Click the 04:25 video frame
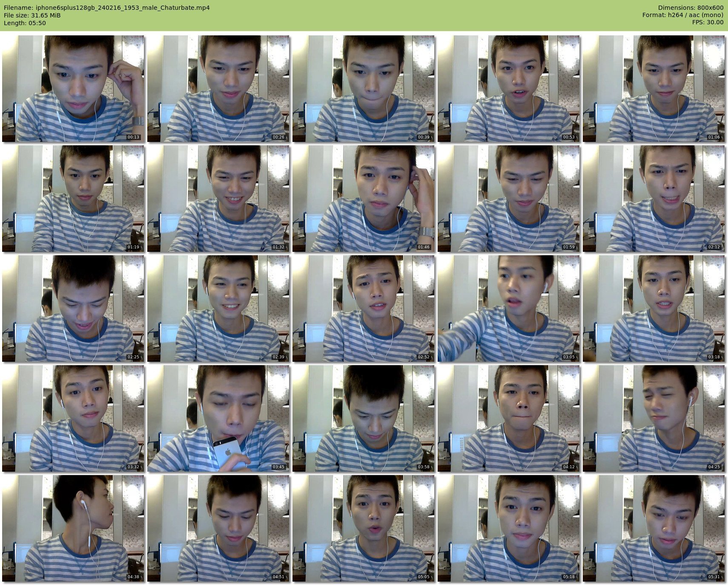This screenshot has width=728, height=585. point(653,418)
